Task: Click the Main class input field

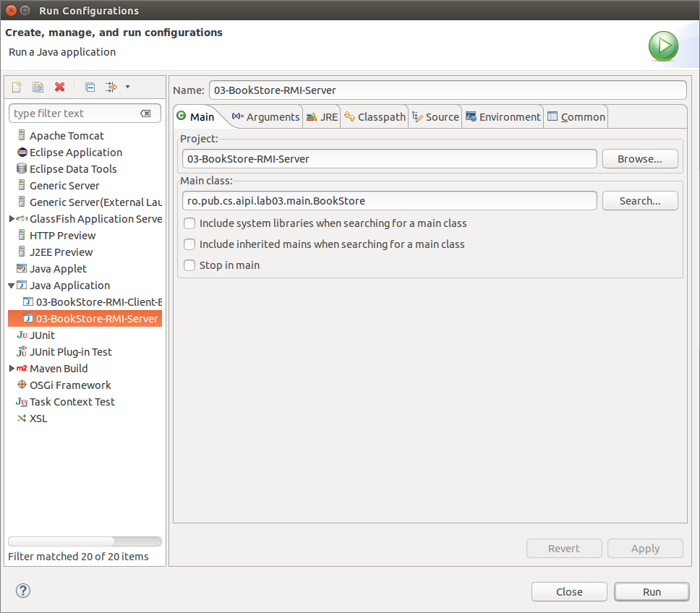Action: (x=389, y=201)
